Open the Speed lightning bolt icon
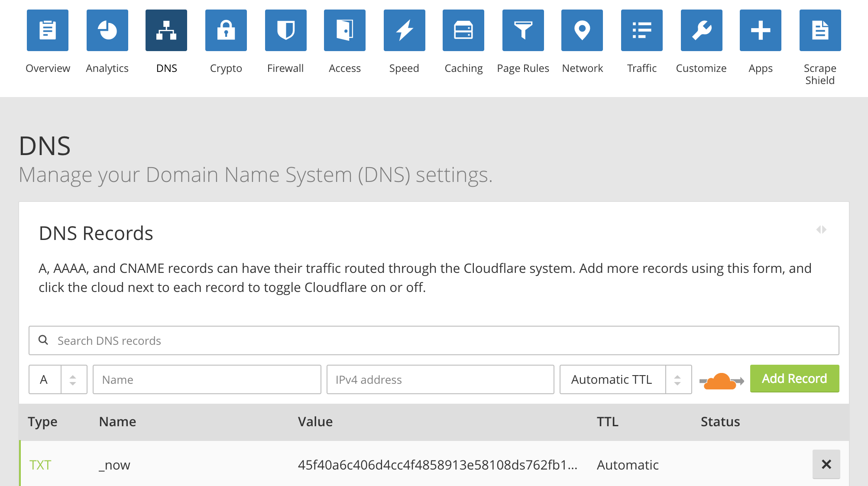 [405, 30]
